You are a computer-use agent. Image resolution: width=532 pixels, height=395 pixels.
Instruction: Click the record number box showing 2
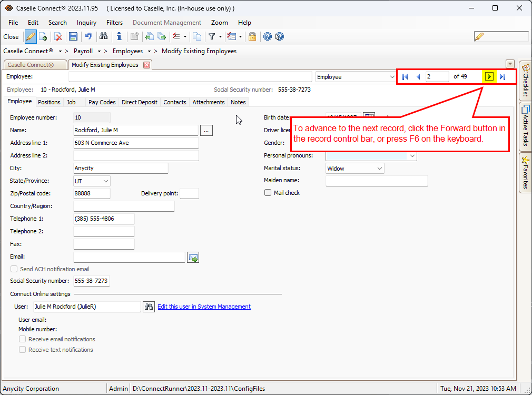click(437, 77)
